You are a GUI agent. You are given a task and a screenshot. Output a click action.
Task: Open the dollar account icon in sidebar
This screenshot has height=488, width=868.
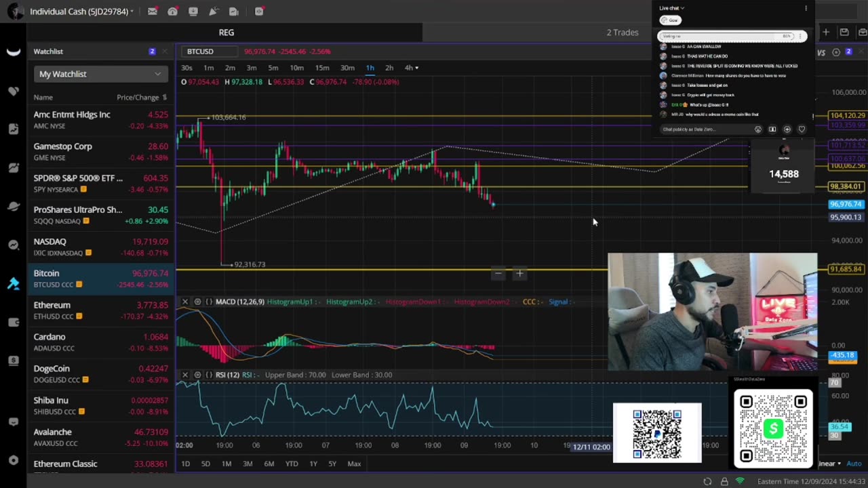click(14, 361)
